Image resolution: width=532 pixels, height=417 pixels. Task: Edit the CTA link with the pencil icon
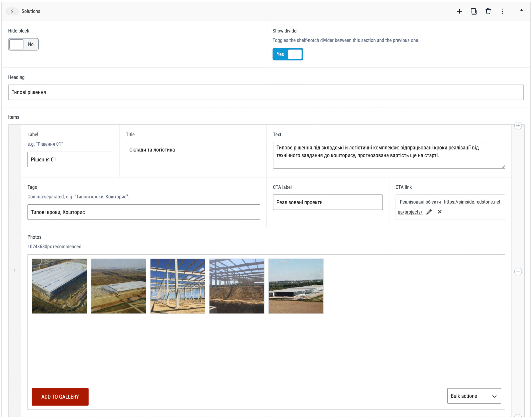(x=429, y=212)
